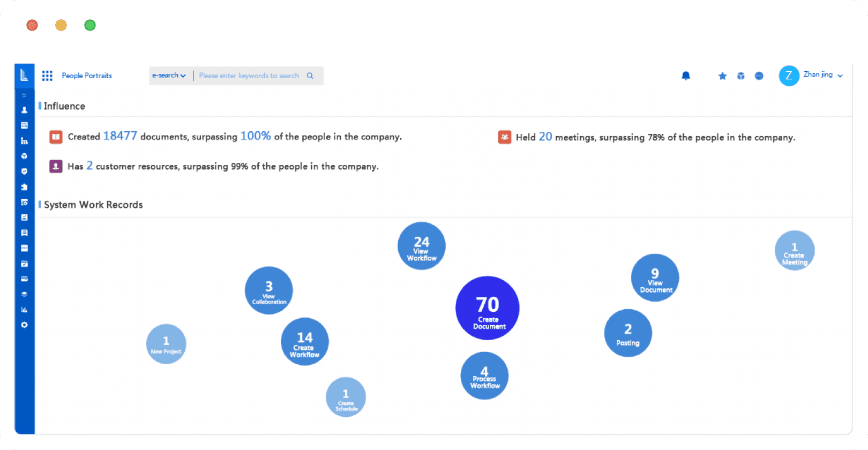Open the shield icon in sidebar

click(24, 171)
